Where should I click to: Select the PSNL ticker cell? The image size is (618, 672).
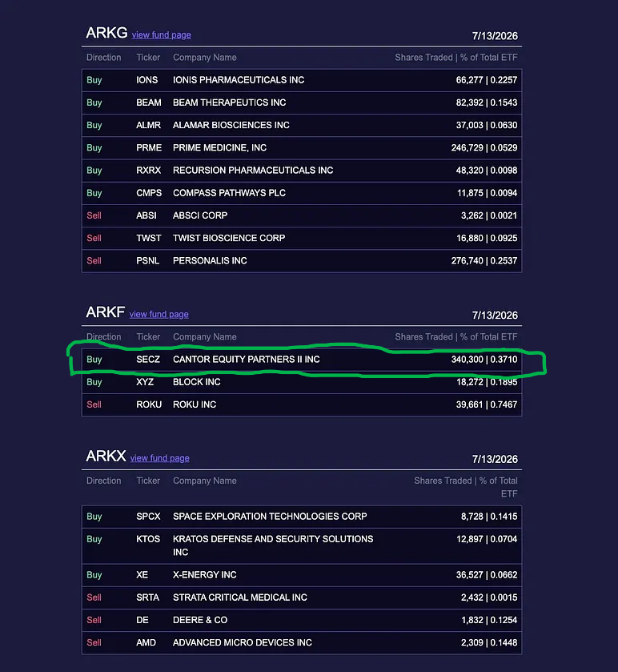[x=148, y=260]
